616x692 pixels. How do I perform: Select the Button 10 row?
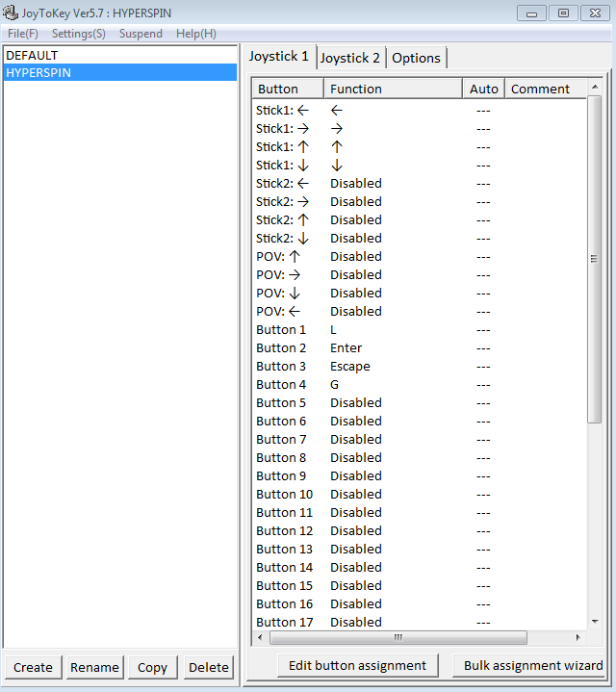[420, 495]
